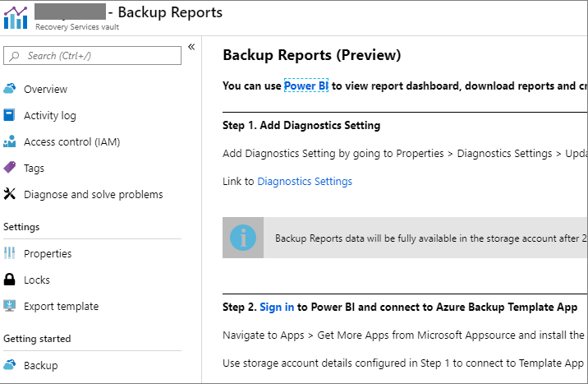
Task: Click the Backup Reports chart icon
Action: [x=16, y=17]
